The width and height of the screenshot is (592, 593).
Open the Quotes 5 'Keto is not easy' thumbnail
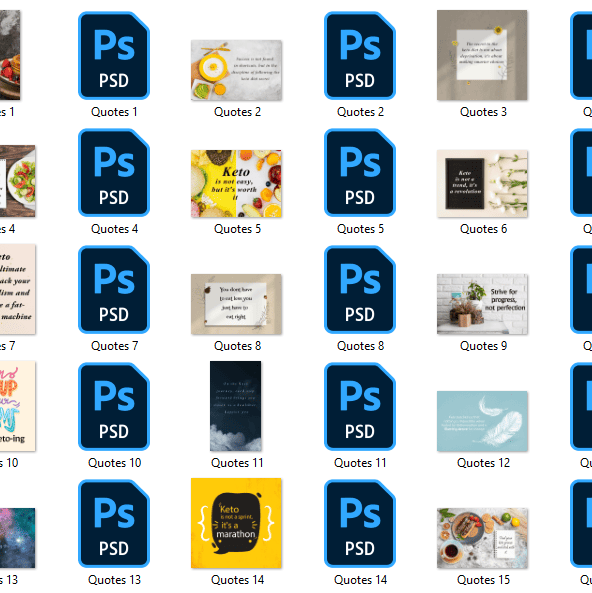[236, 184]
